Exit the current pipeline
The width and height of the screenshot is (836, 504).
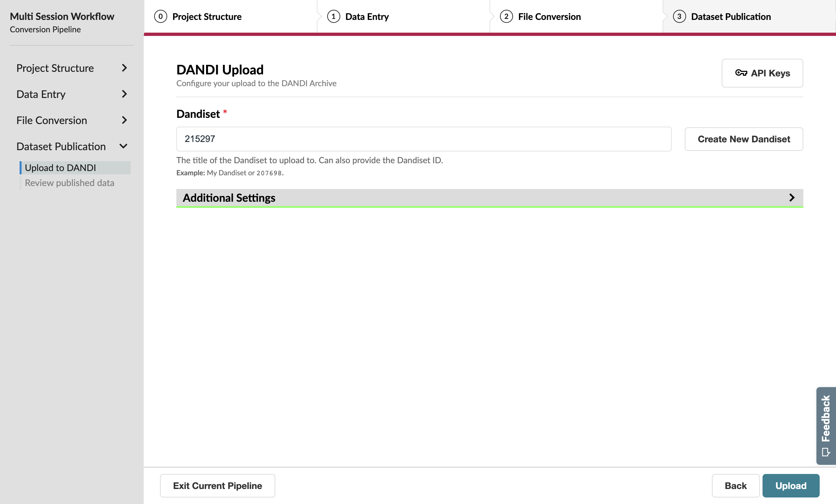pos(217,486)
